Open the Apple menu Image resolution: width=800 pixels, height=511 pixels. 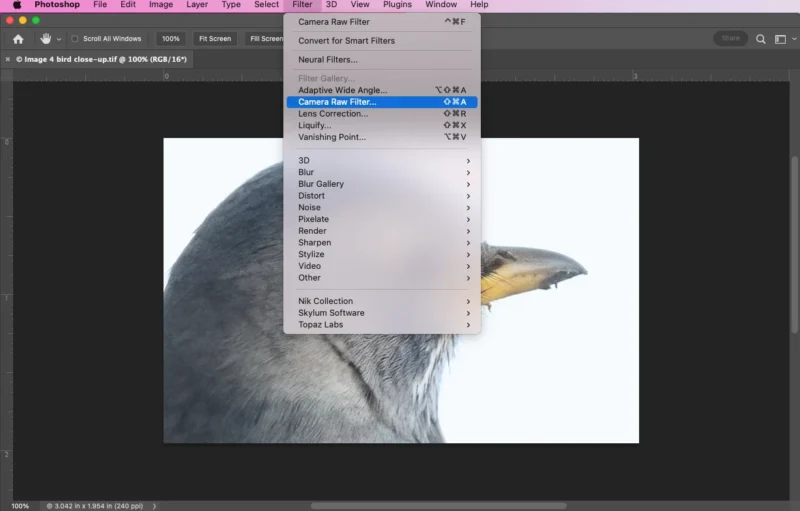point(17,5)
